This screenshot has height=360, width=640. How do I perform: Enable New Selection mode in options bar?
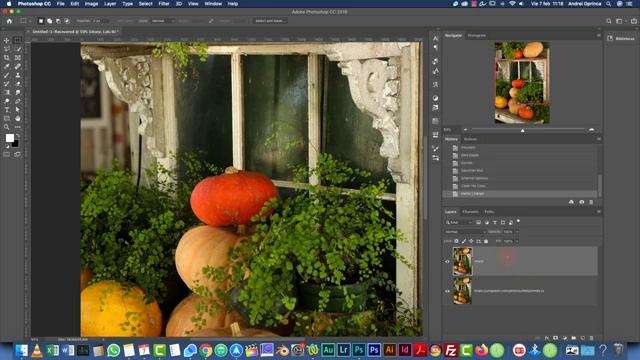point(41,21)
